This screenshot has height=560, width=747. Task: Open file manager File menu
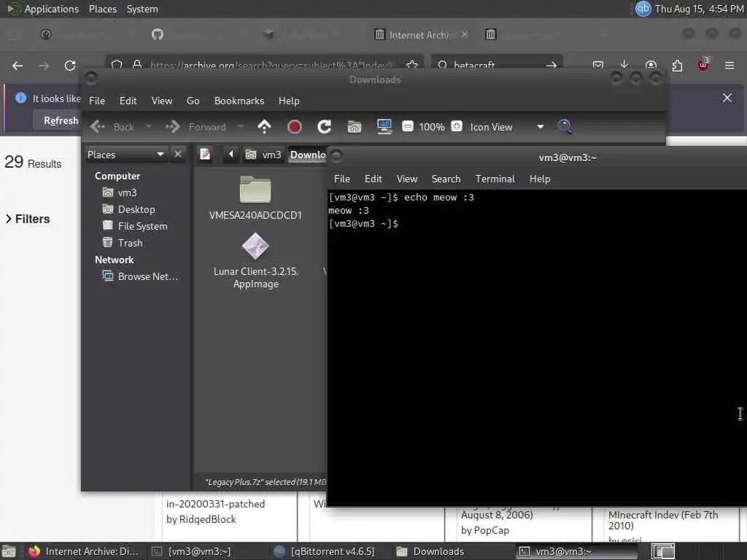click(97, 101)
